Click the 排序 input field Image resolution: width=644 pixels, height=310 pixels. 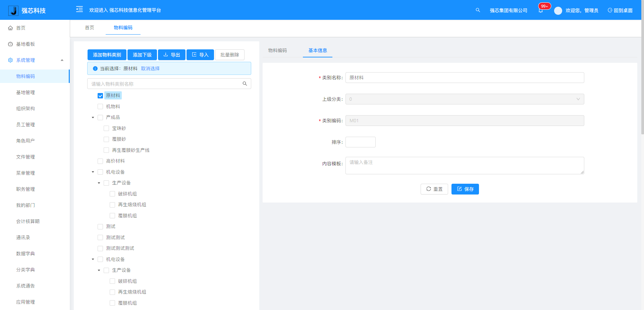[x=360, y=142]
